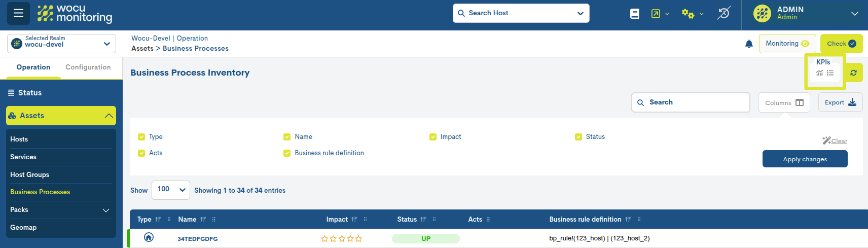Toggle the Monitoring view button

(787, 44)
